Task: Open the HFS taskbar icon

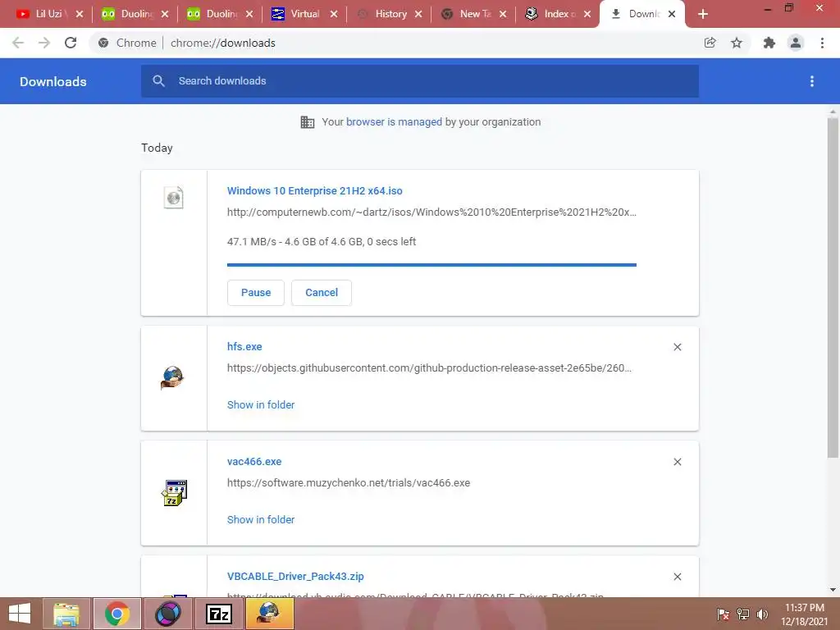Action: click(269, 614)
